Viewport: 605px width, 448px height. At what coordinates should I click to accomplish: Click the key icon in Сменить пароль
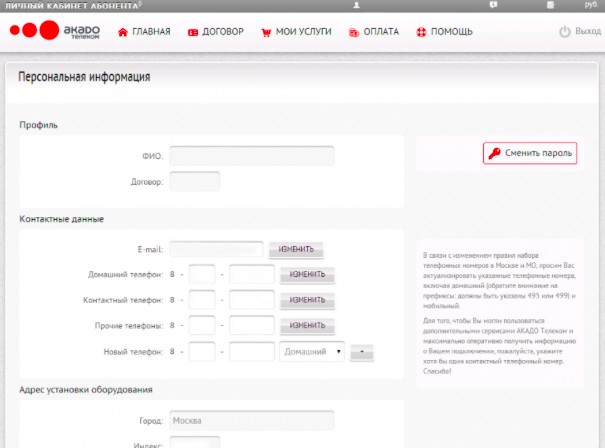click(494, 153)
